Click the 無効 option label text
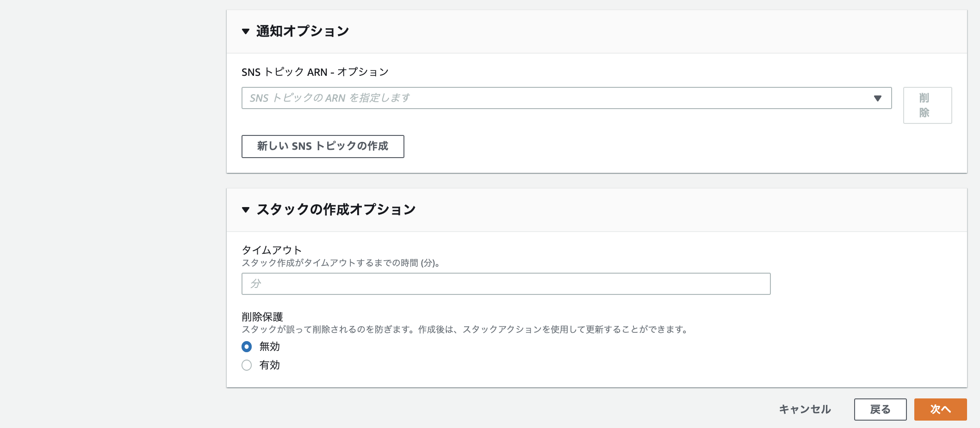The image size is (980, 428). pos(269,347)
